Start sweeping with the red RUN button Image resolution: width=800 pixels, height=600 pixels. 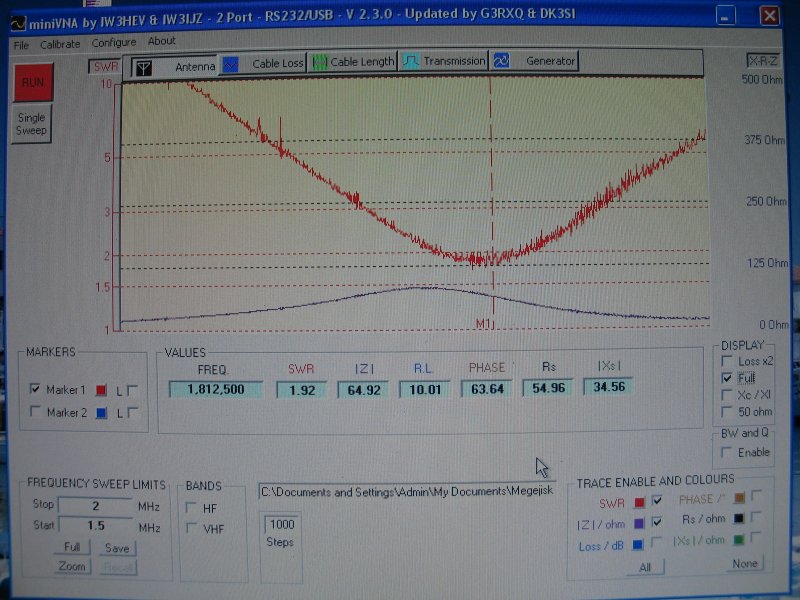(33, 82)
